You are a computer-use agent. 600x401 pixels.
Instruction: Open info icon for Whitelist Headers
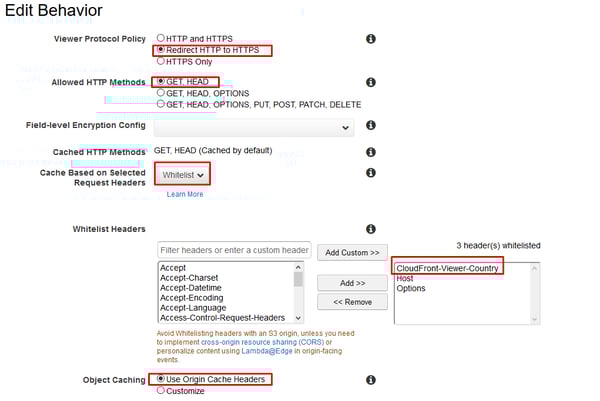(x=370, y=229)
